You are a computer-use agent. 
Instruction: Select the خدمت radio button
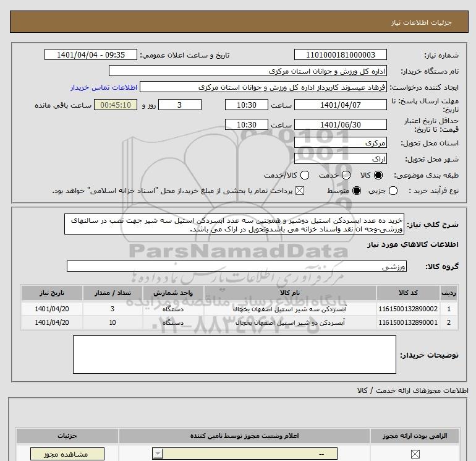(x=346, y=175)
